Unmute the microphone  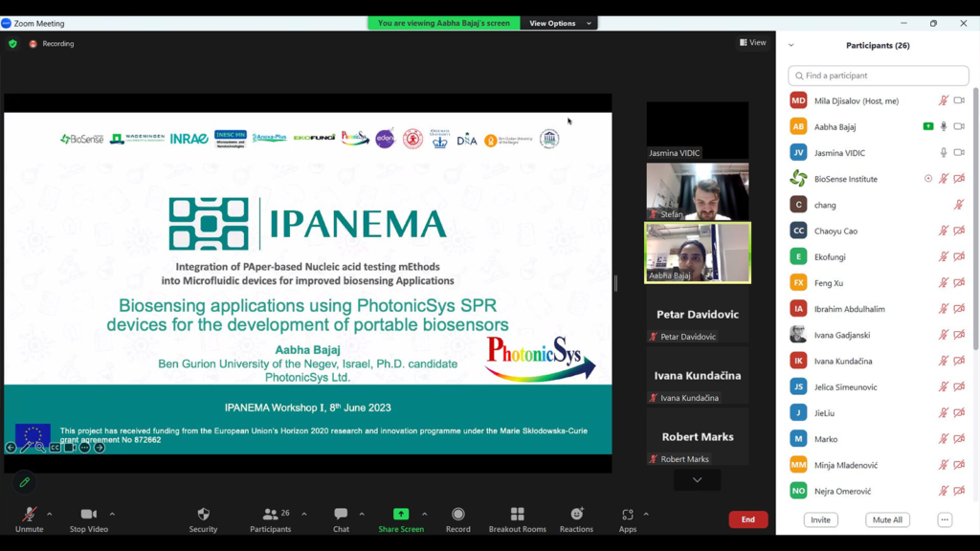pos(29,515)
